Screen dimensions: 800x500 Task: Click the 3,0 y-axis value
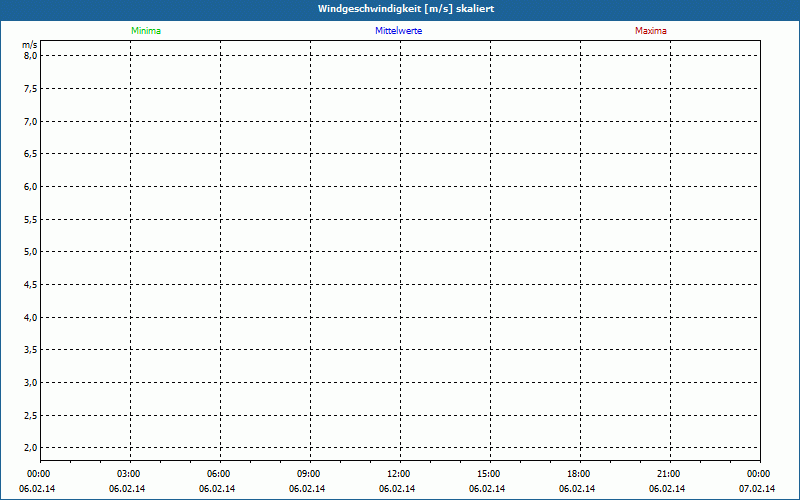point(31,383)
